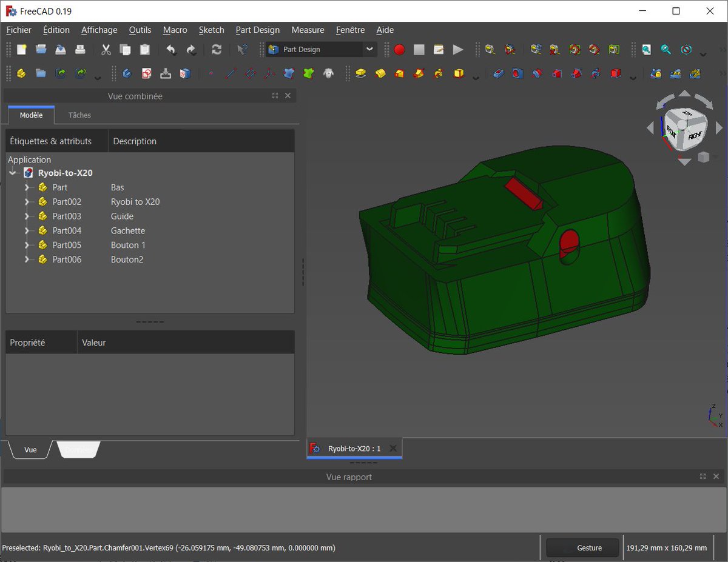Start macro recording with the red circle
728x562 pixels.
[x=399, y=50]
